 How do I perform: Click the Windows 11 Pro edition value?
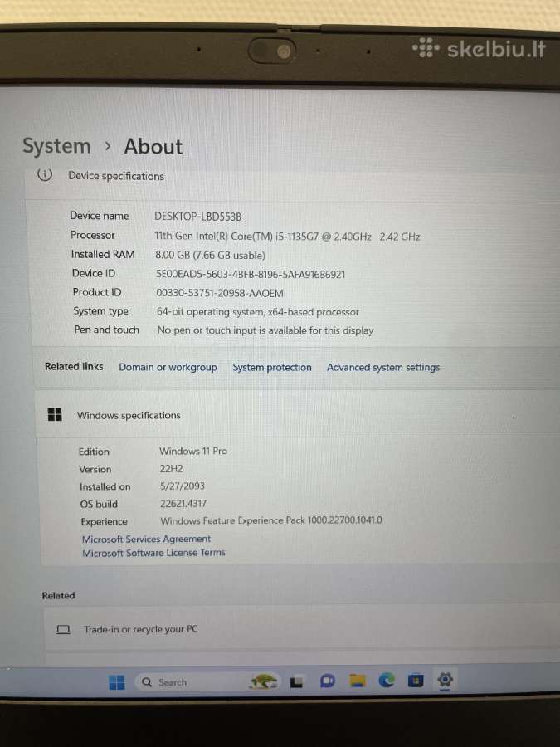[x=193, y=451]
